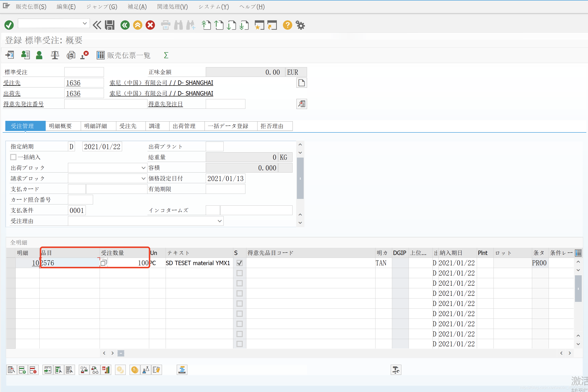The width and height of the screenshot is (588, 392).
Task: Click the green Enter checkmark icon
Action: 9,25
